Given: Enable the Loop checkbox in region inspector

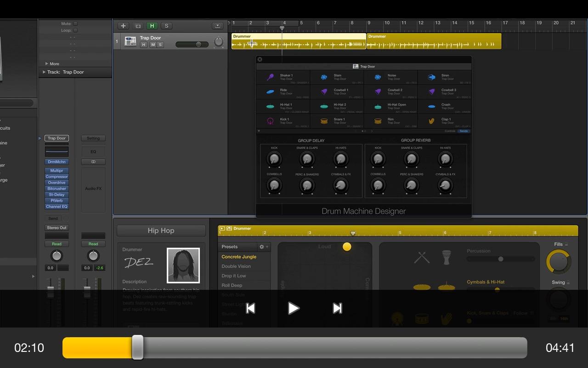Looking at the screenshot, I should coord(75,30).
